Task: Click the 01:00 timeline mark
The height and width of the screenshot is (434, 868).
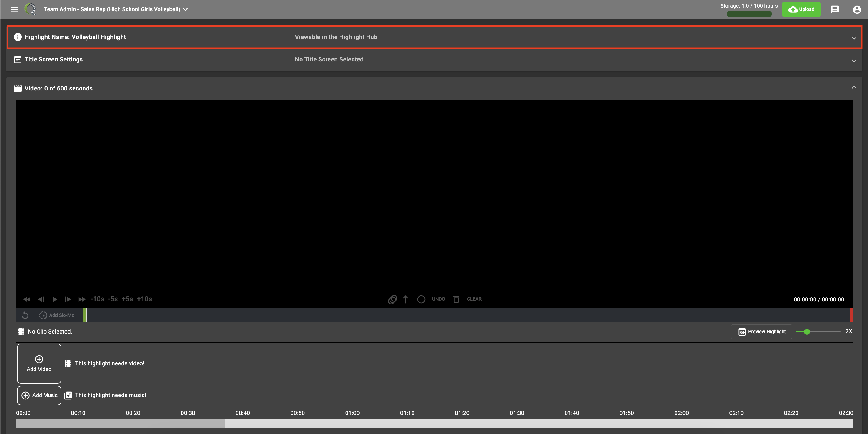Action: tap(353, 413)
